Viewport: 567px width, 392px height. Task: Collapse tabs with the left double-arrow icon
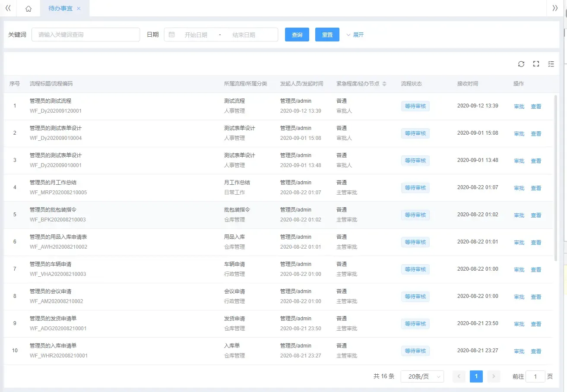(x=8, y=8)
